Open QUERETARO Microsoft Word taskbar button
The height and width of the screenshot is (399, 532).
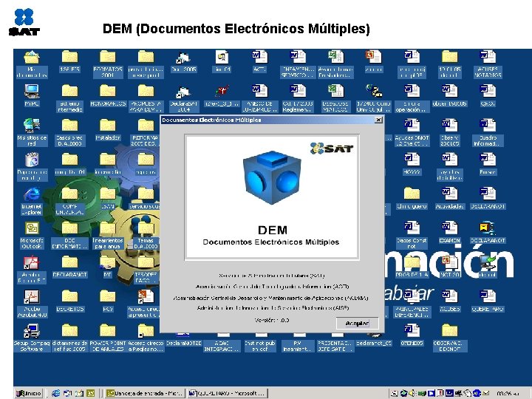tap(228, 393)
